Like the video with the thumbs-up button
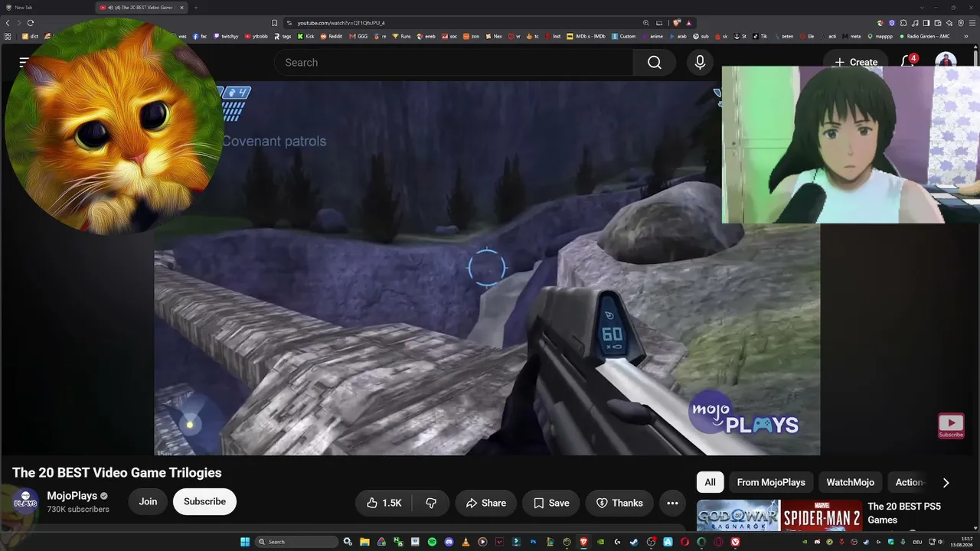This screenshot has height=551, width=980. click(384, 503)
